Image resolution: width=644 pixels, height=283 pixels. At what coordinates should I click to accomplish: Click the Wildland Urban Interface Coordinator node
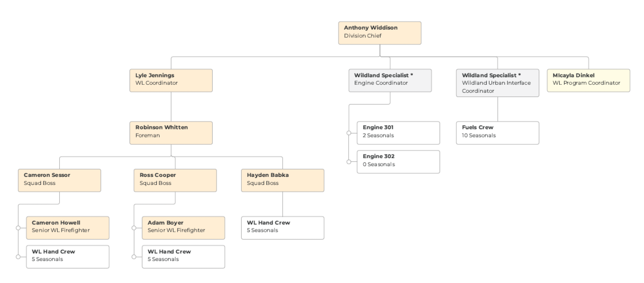(x=497, y=83)
